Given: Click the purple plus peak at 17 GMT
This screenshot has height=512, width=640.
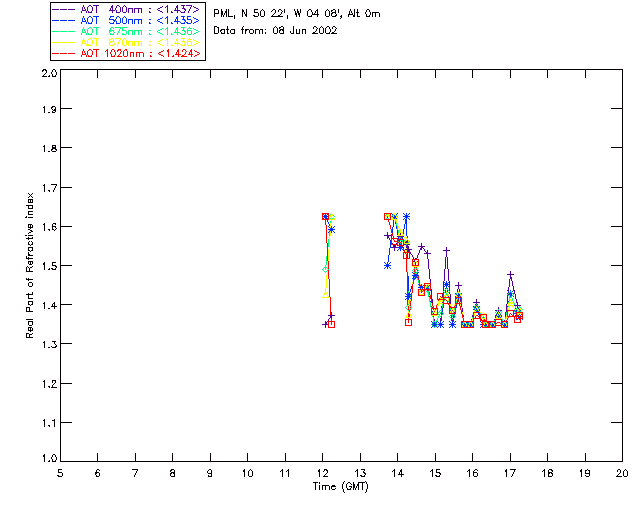Looking at the screenshot, I should [x=510, y=274].
